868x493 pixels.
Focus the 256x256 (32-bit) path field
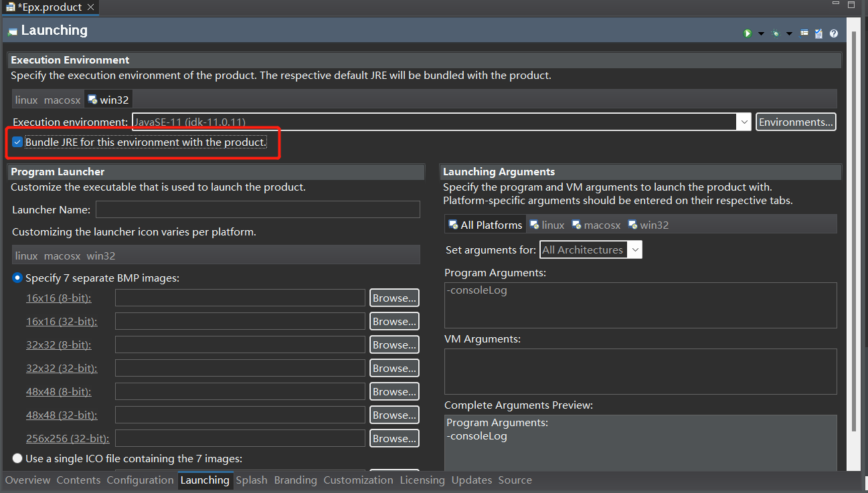coord(240,439)
